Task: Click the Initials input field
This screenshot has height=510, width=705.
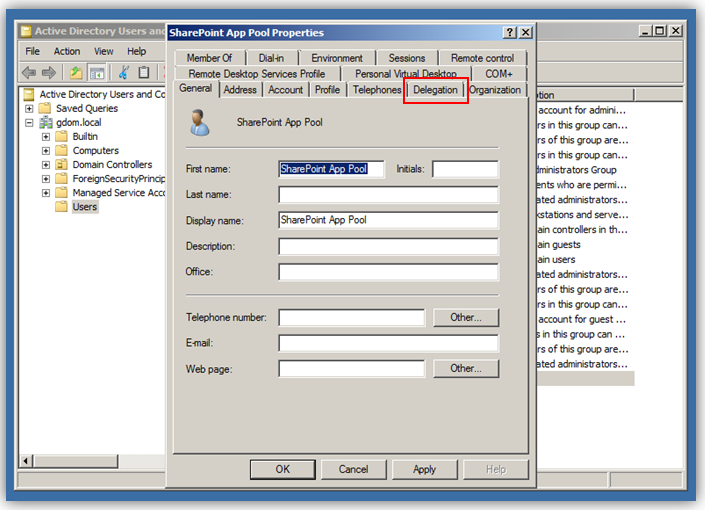Action: click(x=465, y=169)
